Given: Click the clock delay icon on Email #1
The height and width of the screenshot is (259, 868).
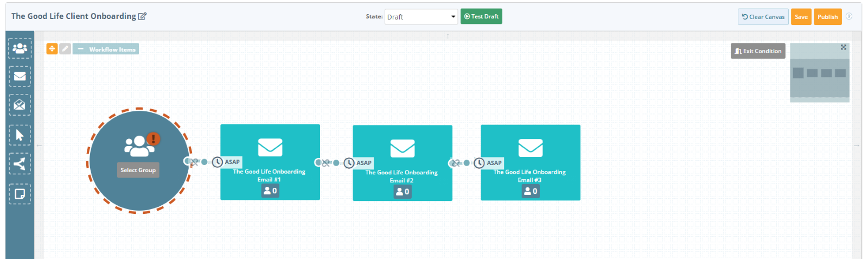Looking at the screenshot, I should click(217, 162).
